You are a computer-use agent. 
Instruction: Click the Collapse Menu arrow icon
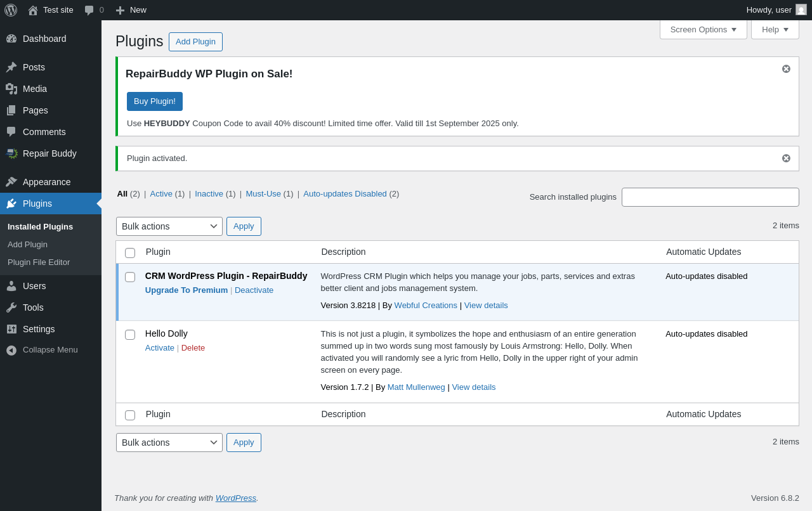(11, 350)
